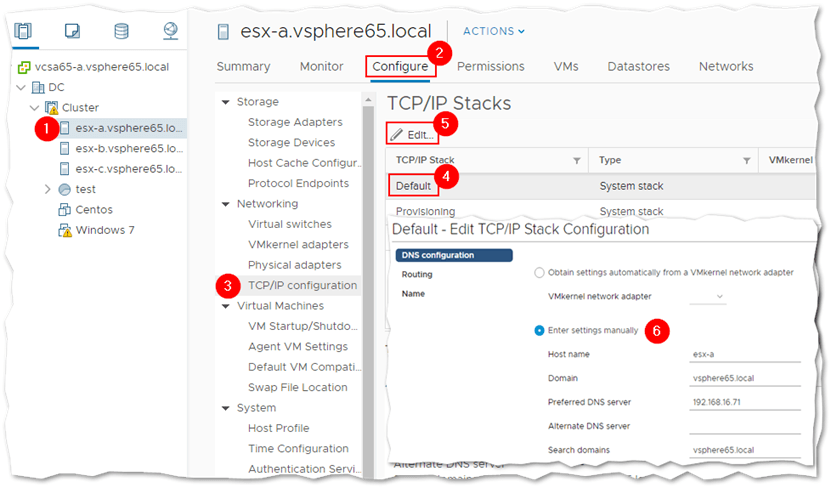Open VMkernel network adapter dropdown
The height and width of the screenshot is (488, 831).
tap(708, 296)
